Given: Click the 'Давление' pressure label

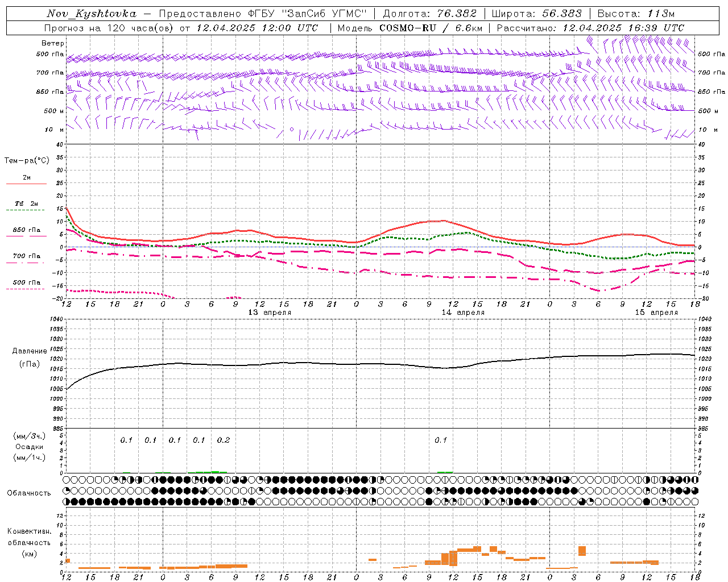Looking at the screenshot, I should pyautogui.click(x=30, y=351).
